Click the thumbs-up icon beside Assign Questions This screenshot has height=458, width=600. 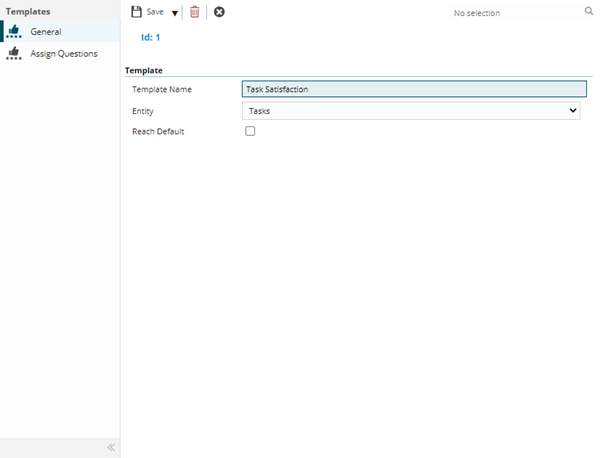14,54
